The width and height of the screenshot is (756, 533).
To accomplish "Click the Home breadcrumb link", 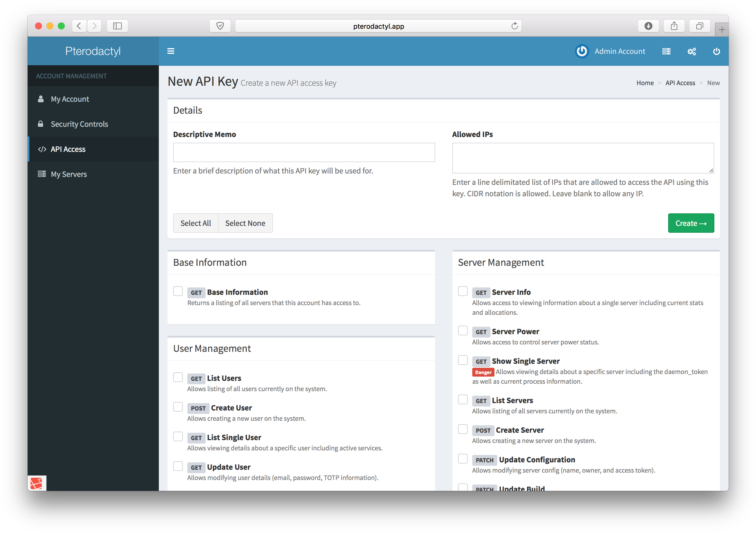I will tap(645, 83).
